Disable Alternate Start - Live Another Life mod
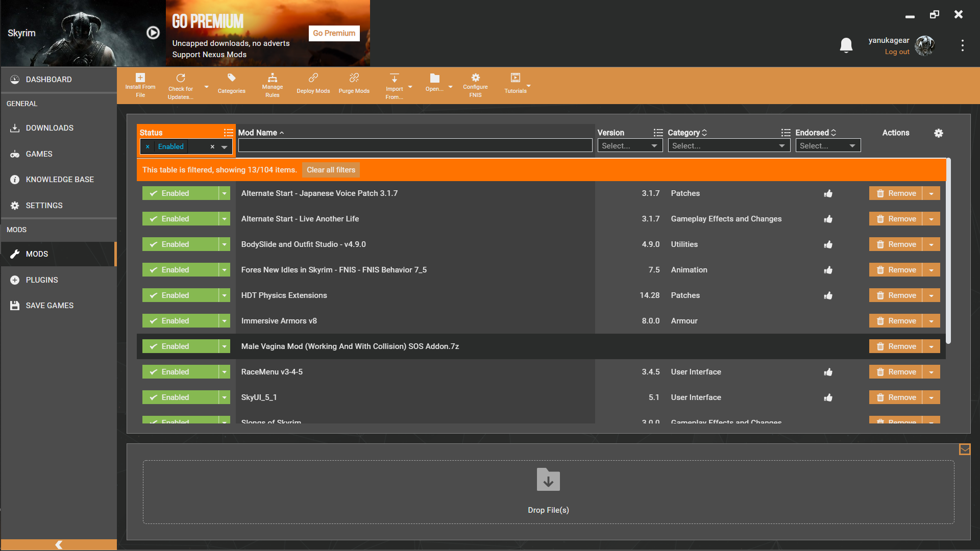The width and height of the screenshot is (980, 551). pos(180,219)
